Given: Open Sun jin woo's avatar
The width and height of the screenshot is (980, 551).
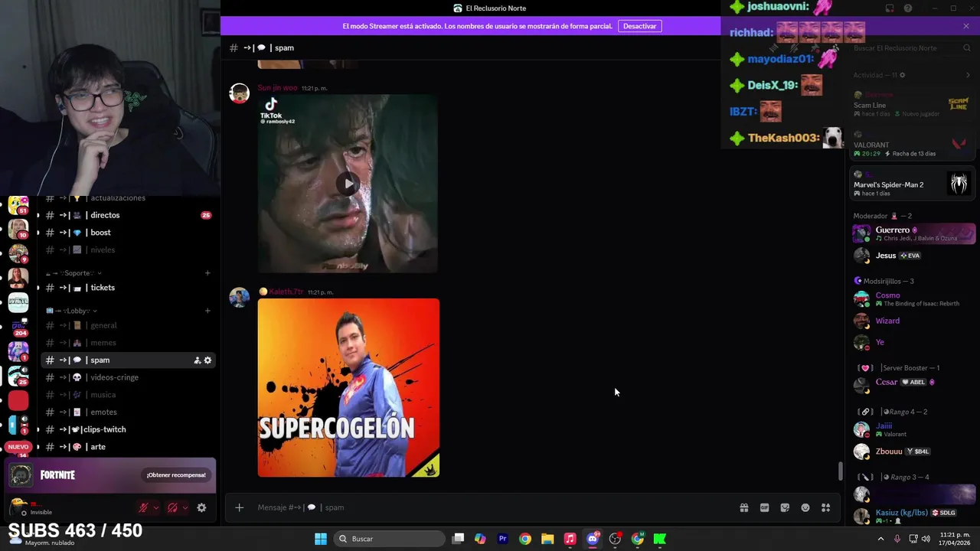Looking at the screenshot, I should coord(240,93).
